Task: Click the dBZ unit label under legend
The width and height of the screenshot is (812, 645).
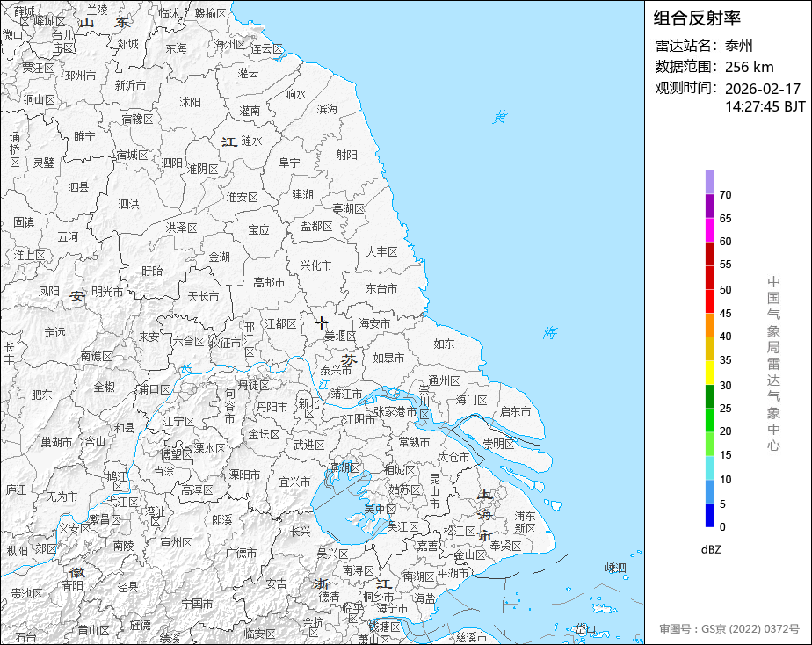Action: [x=711, y=549]
